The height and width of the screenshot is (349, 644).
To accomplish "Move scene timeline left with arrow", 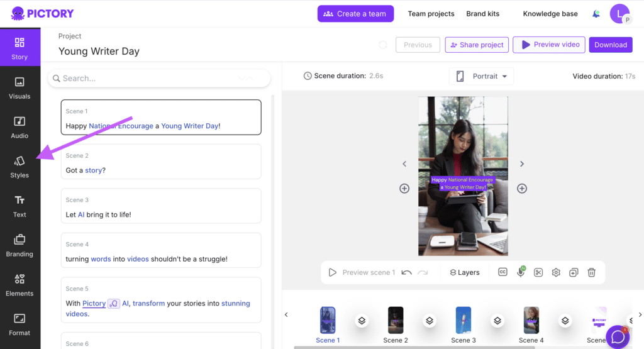I will pyautogui.click(x=286, y=315).
